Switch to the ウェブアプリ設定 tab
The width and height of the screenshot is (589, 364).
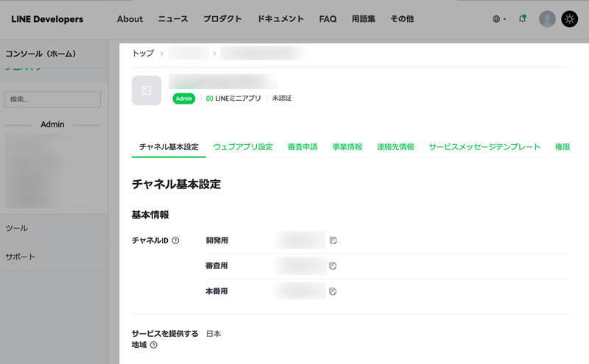[243, 147]
